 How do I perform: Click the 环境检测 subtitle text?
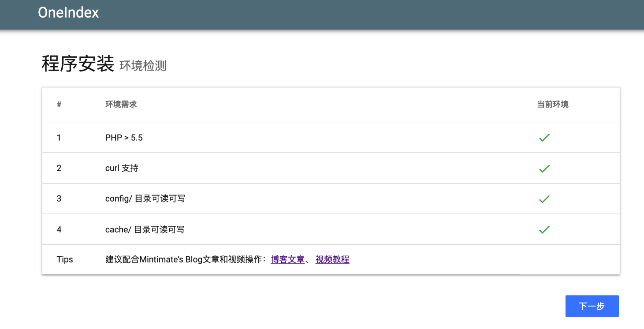pos(143,66)
